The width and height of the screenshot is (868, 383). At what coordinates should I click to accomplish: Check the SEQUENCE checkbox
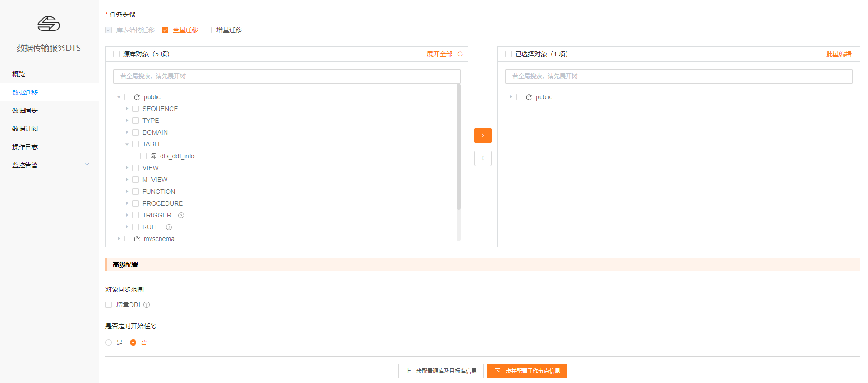coord(135,109)
